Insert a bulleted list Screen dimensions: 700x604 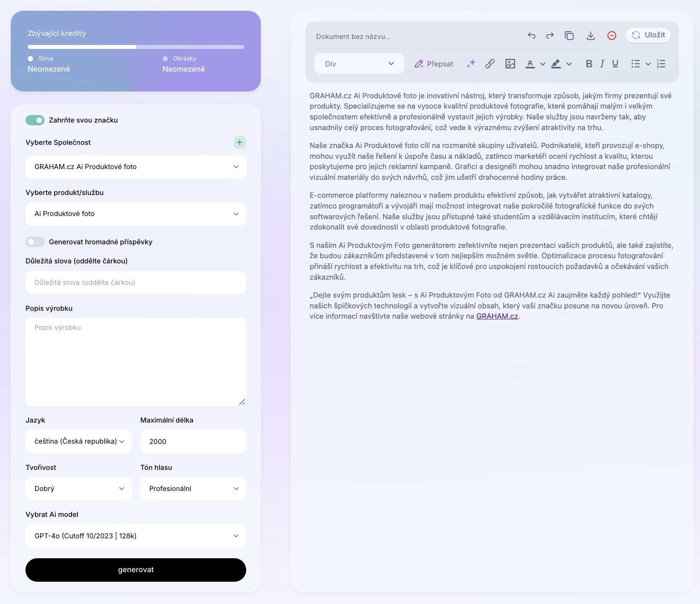[636, 64]
